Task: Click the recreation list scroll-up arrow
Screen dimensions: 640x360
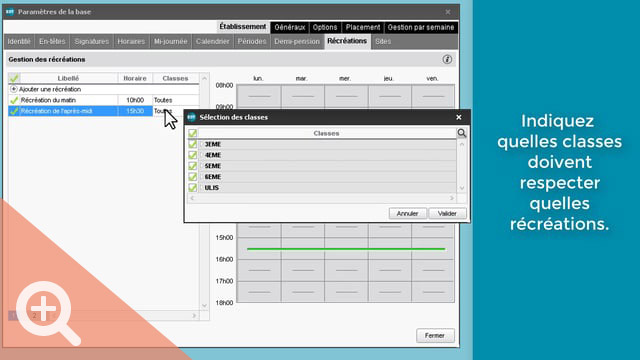Action: (x=204, y=78)
